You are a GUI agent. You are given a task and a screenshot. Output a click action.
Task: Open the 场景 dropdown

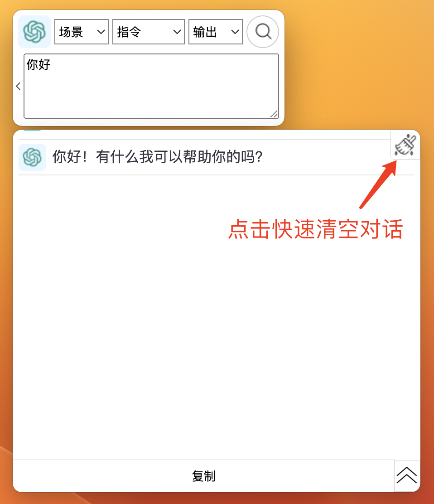click(82, 32)
